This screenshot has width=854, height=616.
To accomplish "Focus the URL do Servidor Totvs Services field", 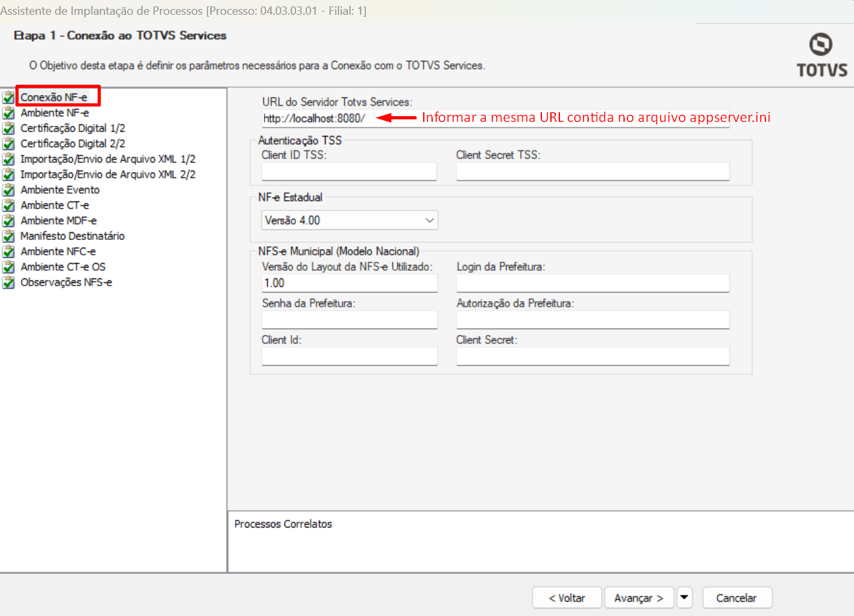I will (x=495, y=119).
